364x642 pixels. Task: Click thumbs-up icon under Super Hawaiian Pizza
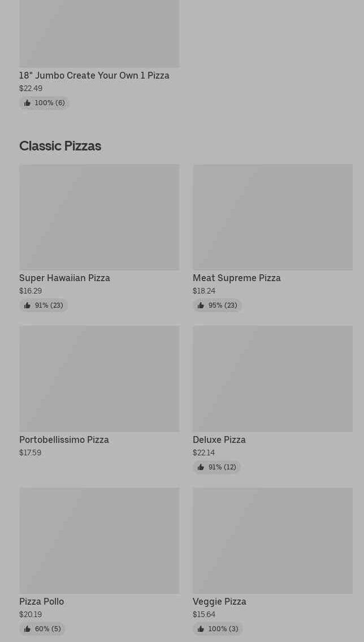point(27,305)
